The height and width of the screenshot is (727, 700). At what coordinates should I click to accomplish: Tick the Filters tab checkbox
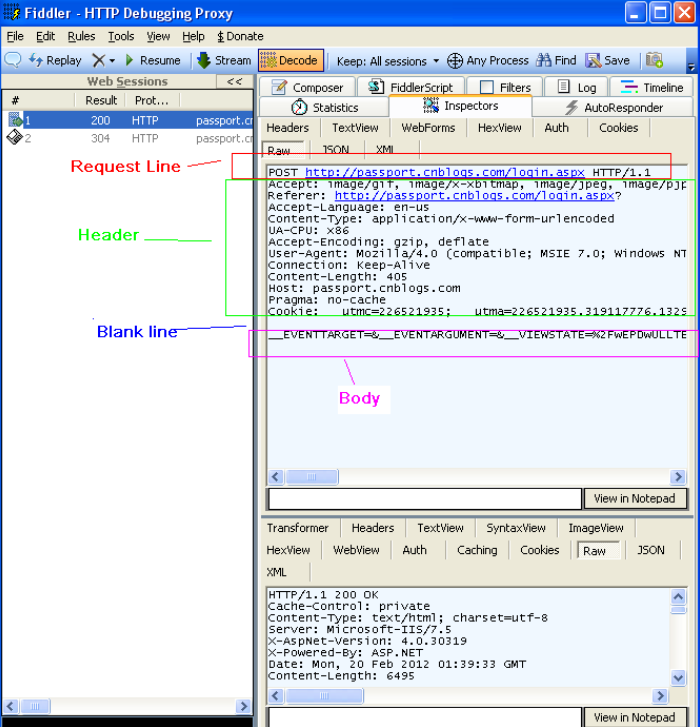(486, 87)
